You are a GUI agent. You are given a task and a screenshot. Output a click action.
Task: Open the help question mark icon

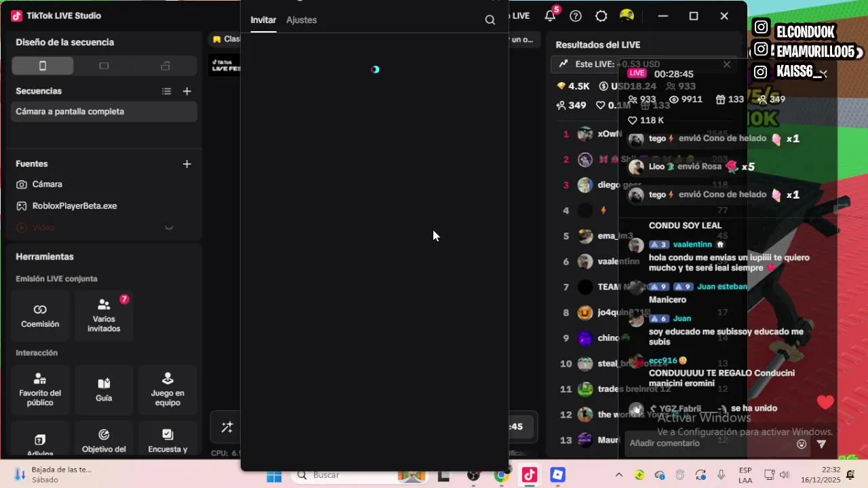[576, 16]
